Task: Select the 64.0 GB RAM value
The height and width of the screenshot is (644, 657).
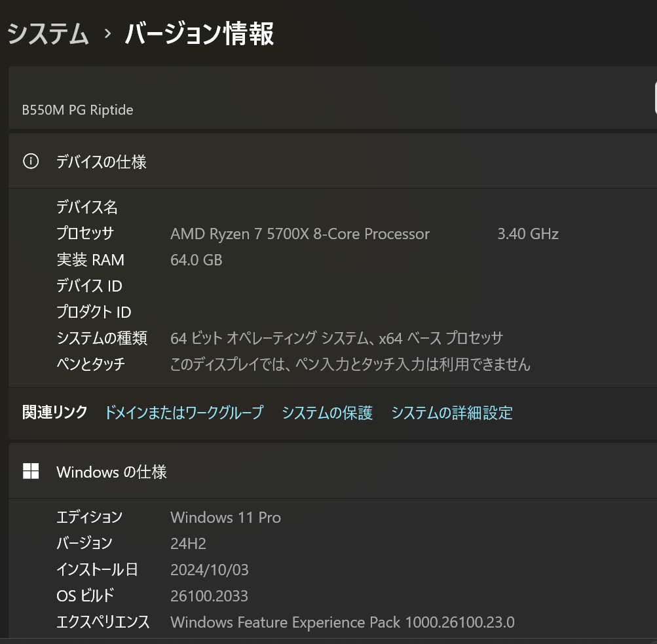Action: [x=196, y=260]
